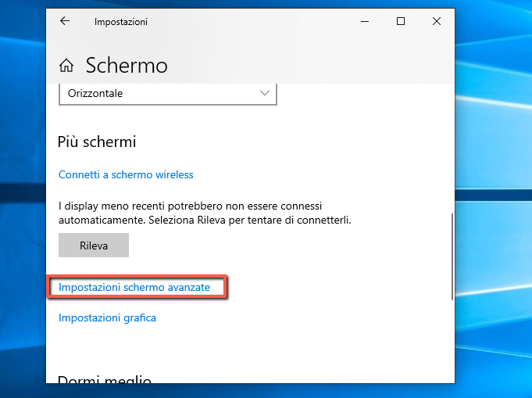Open the Impostazioni grafica link
This screenshot has height=398, width=532.
107,317
